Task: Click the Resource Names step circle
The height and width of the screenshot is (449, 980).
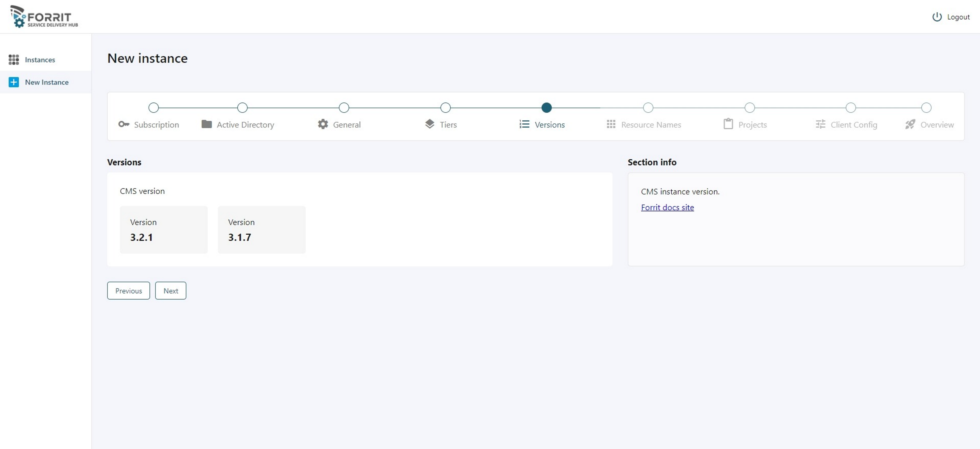Action: pos(648,108)
